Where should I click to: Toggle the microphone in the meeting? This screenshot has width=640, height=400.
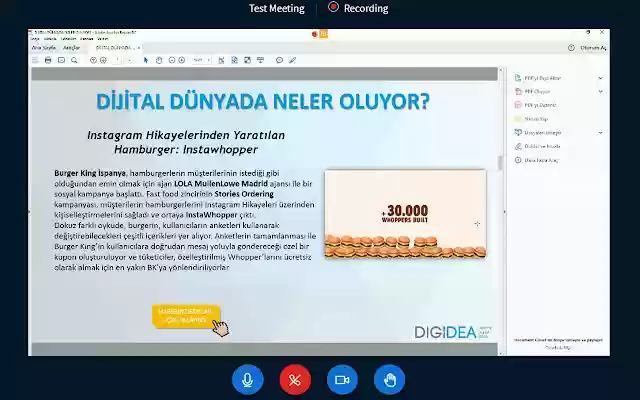247,380
